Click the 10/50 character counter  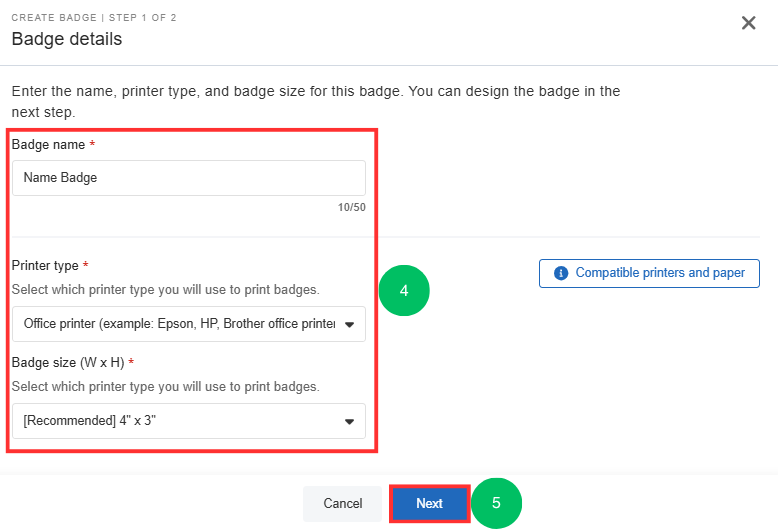(x=351, y=207)
